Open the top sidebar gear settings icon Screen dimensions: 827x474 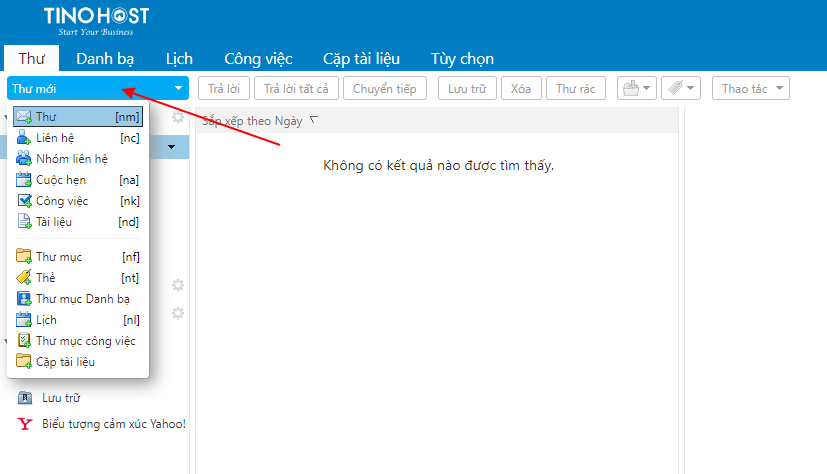[178, 117]
